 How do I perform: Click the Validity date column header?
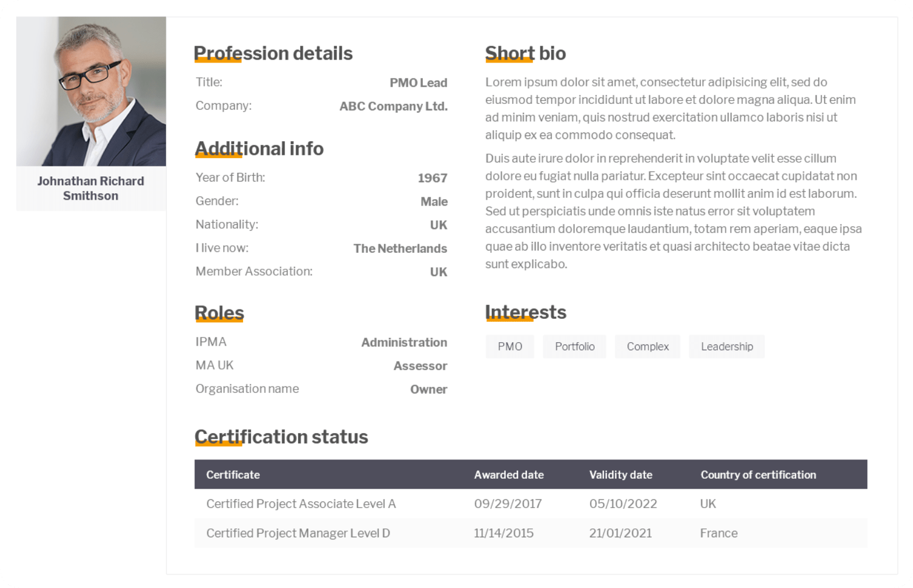coord(621,475)
